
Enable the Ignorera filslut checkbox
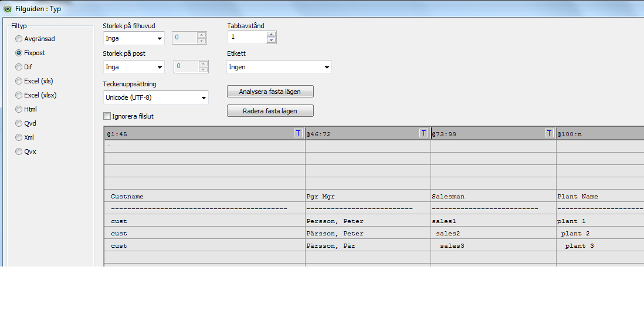point(107,116)
